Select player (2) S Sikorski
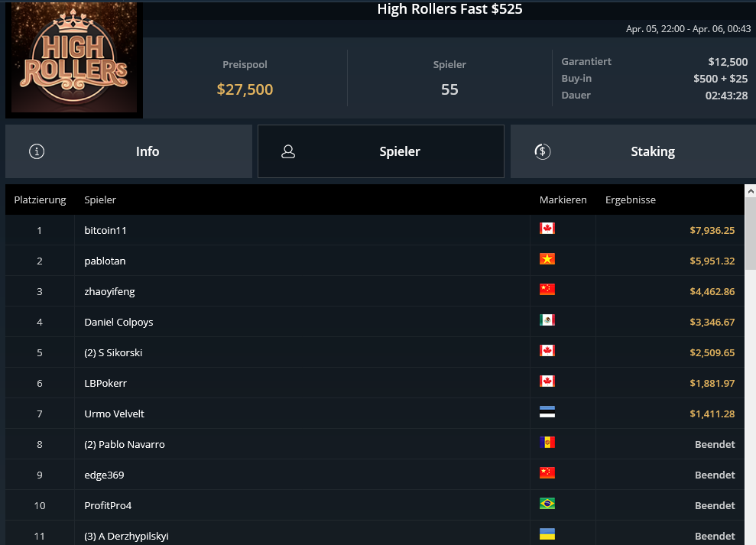 coord(113,352)
